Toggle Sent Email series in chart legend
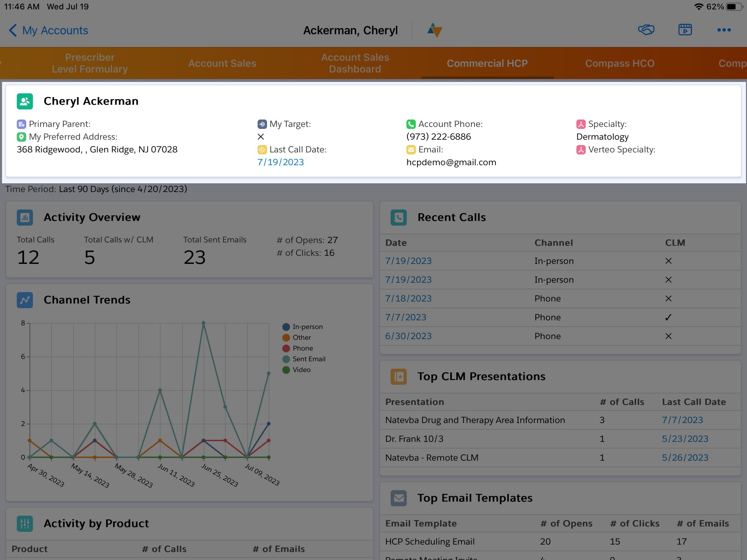The height and width of the screenshot is (560, 747). 308,359
